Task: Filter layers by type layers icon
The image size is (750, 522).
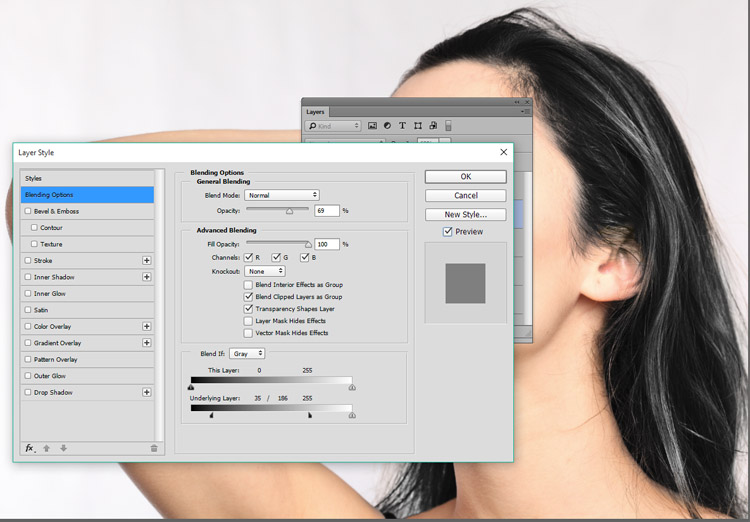Action: coord(402,126)
